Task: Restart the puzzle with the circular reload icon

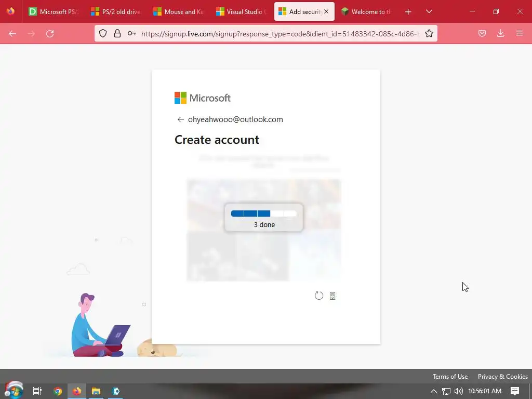Action: (319, 296)
